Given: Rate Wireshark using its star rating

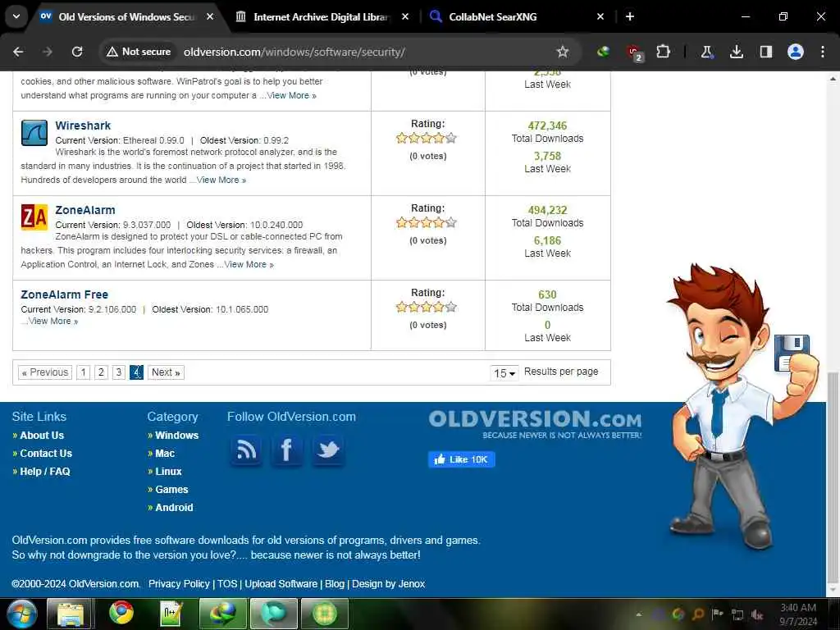Looking at the screenshot, I should click(427, 138).
